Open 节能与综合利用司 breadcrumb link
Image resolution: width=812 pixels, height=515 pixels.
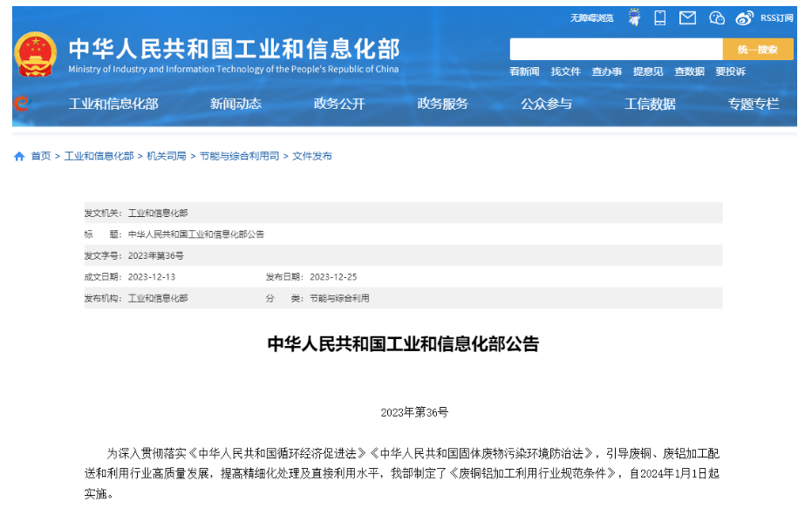[x=239, y=156]
